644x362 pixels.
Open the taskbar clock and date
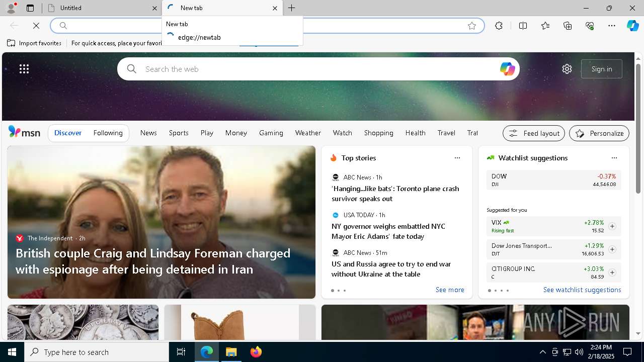click(x=601, y=352)
